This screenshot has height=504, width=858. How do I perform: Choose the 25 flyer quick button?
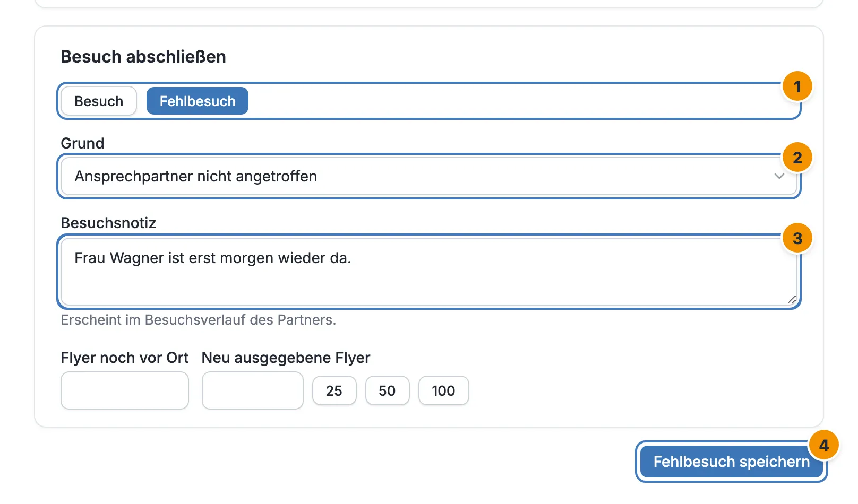(x=334, y=390)
